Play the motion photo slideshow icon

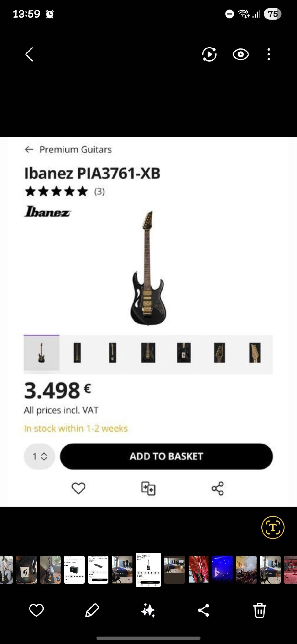pos(209,55)
